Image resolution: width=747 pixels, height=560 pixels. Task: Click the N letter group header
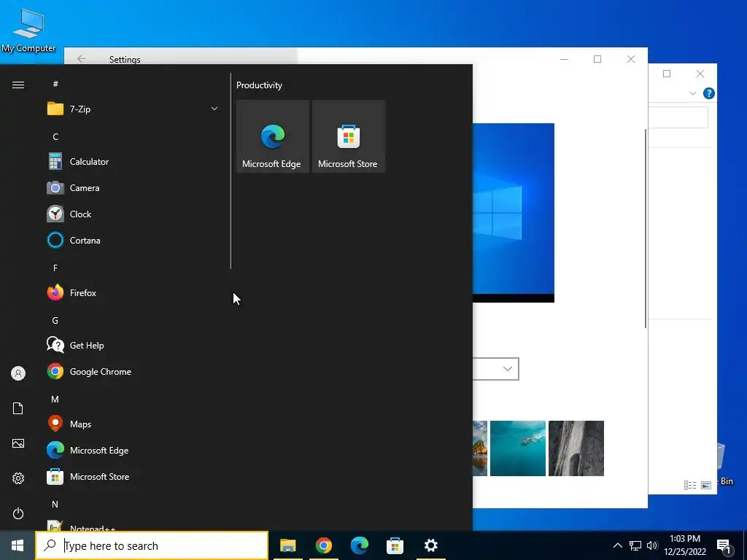click(x=55, y=505)
